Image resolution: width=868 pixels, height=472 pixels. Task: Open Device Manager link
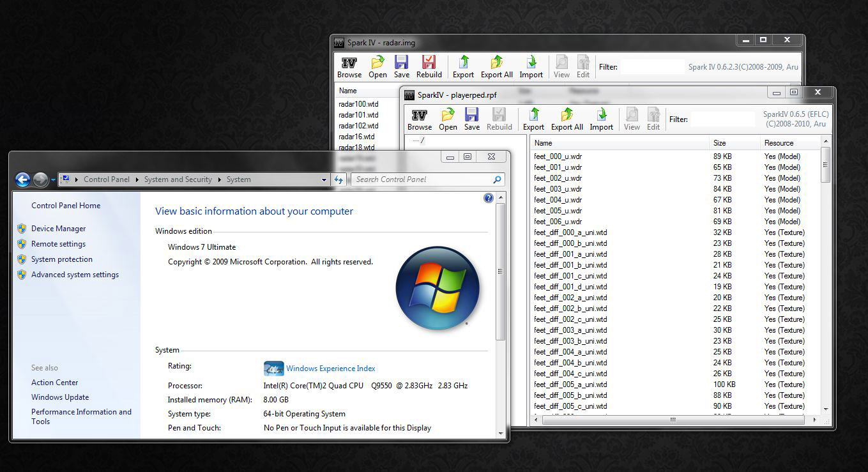click(58, 229)
